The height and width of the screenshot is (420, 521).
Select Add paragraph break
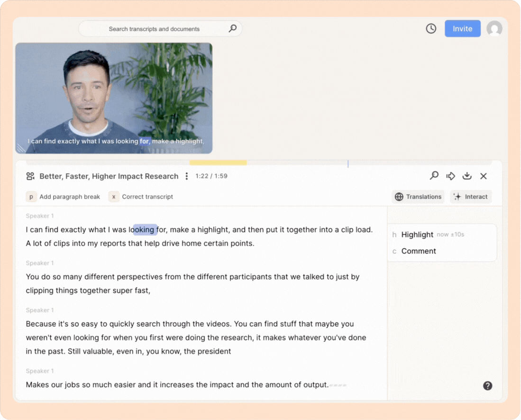(x=64, y=197)
